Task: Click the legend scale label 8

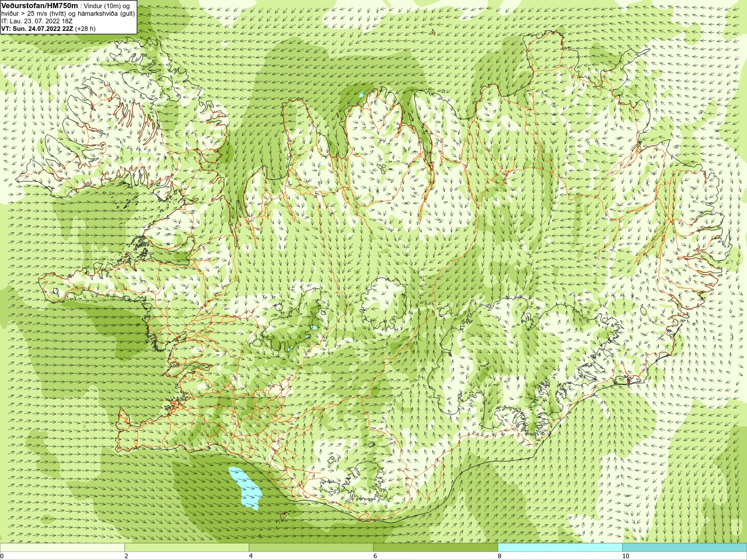Action: tap(500, 556)
